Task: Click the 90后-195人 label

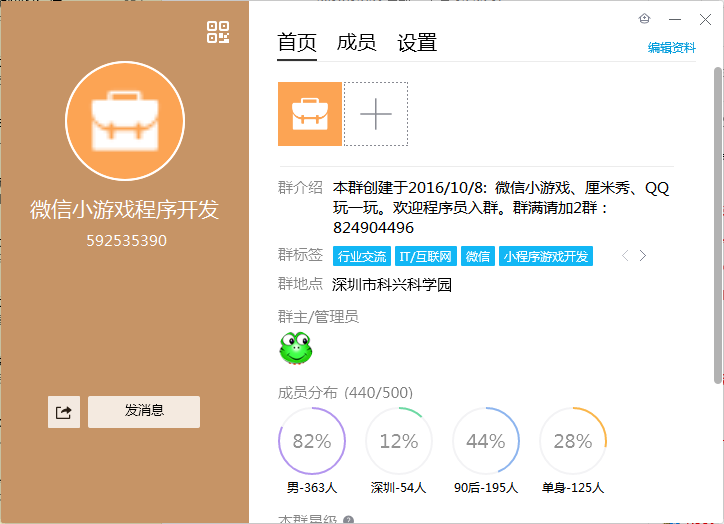Action: tap(486, 488)
